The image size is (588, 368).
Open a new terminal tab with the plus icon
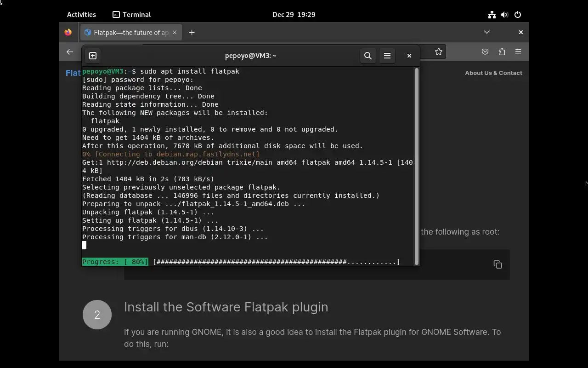pos(93,56)
